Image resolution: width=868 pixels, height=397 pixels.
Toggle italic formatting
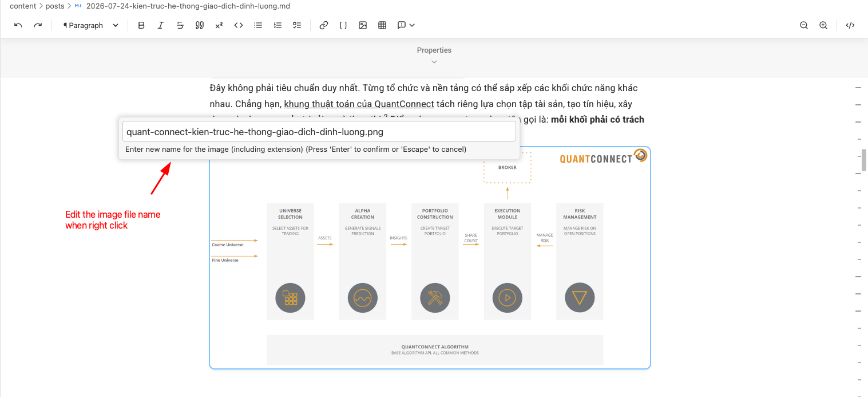click(x=161, y=25)
